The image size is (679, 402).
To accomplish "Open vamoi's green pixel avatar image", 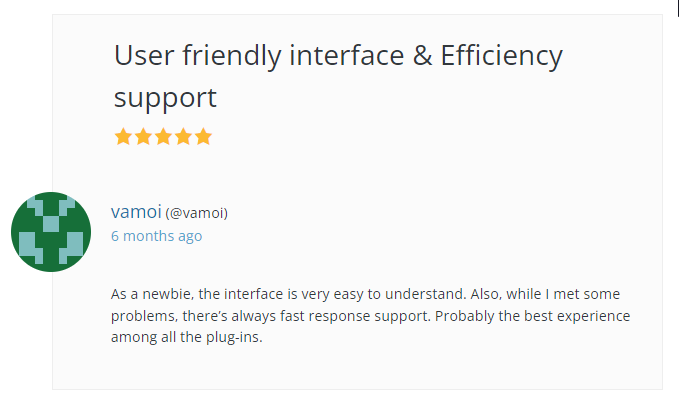I will click(x=51, y=232).
